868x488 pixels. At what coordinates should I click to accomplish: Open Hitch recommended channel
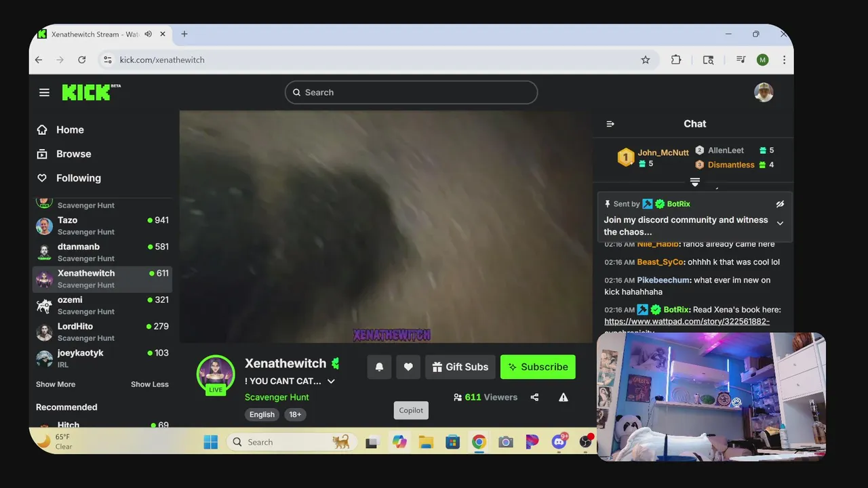102,424
